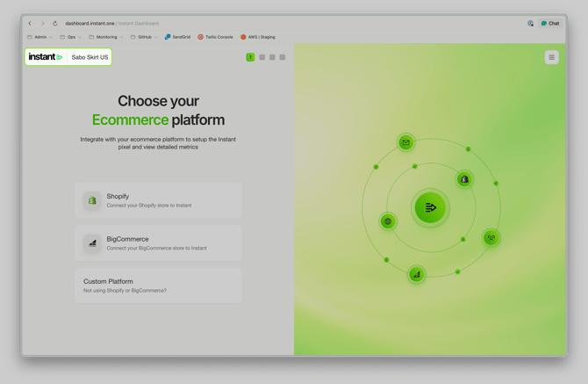Open the Twilio Console bookmark
This screenshot has width=588, height=384.
[x=216, y=37]
